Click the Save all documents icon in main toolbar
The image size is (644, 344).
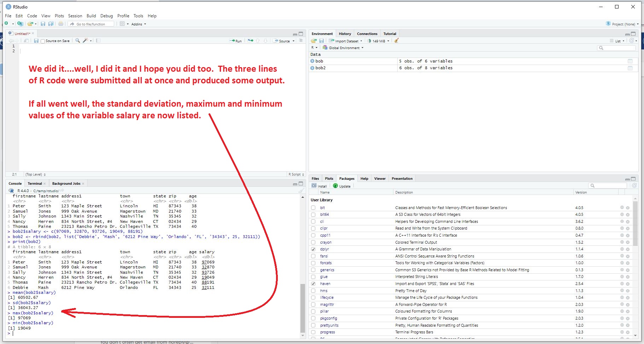[51, 24]
